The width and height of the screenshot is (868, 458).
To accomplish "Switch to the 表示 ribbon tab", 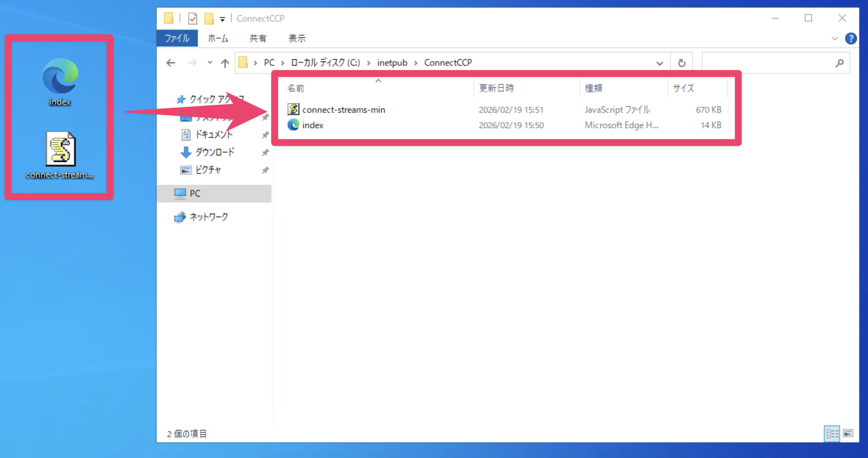I will [x=296, y=38].
